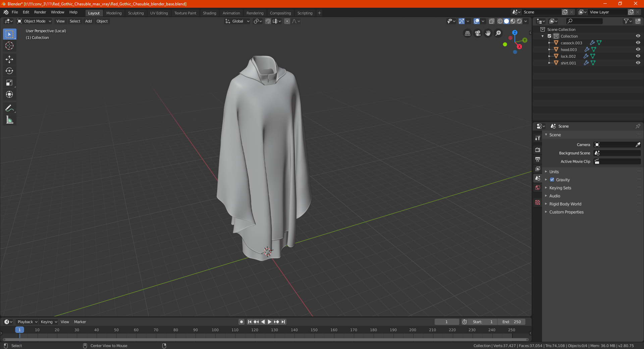Hide hood.003 in the viewport
The width and height of the screenshot is (644, 349).
[638, 49]
